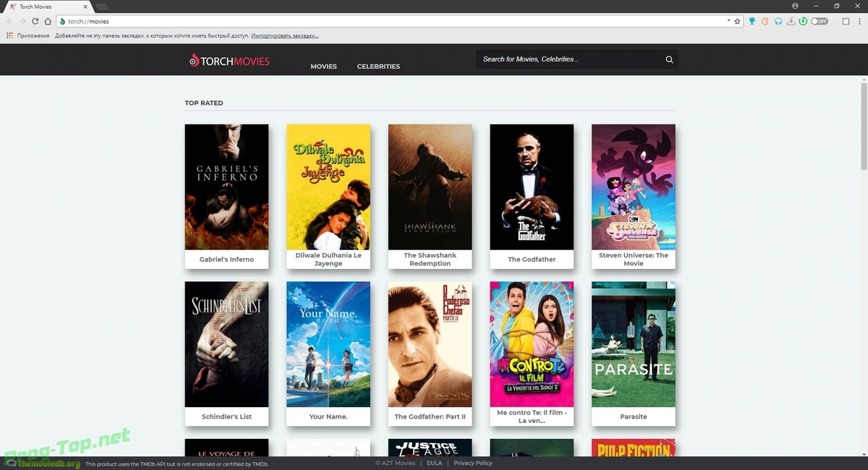Click "Steven Universe: The Movie" title
The width and height of the screenshot is (868, 470).
[634, 260]
